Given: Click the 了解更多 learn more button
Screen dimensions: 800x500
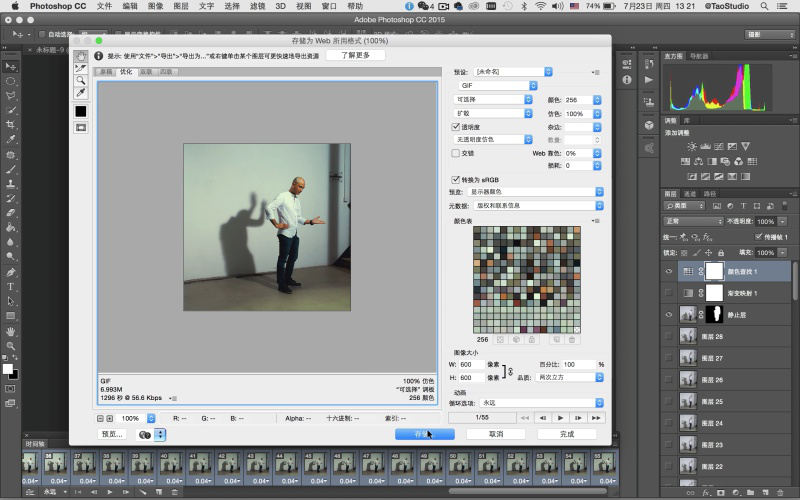Looking at the screenshot, I should [x=355, y=55].
